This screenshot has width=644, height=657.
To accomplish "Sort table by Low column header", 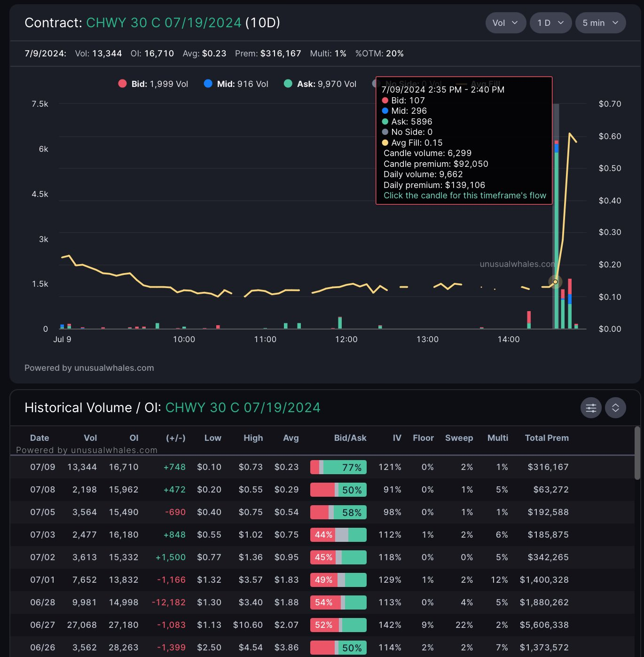I will click(x=213, y=438).
